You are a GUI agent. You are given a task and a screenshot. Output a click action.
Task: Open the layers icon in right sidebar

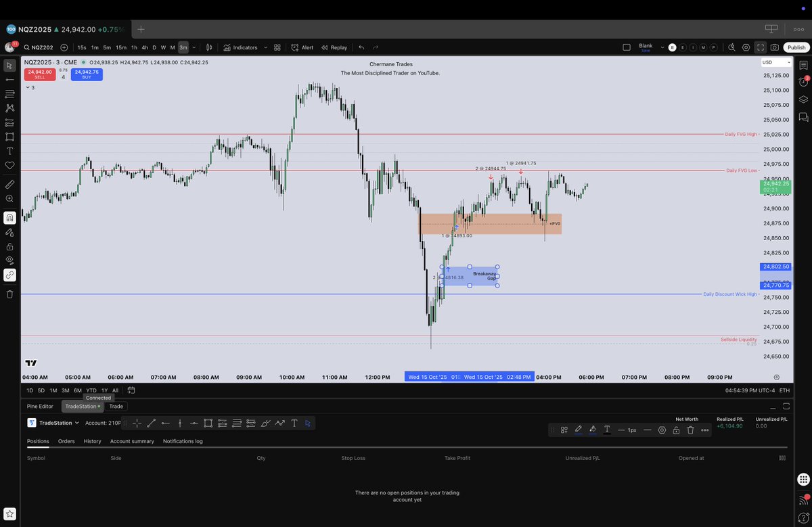click(803, 99)
